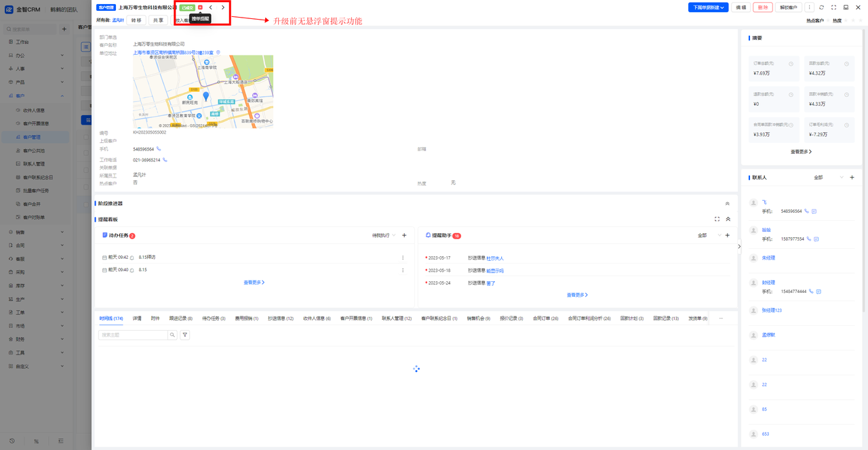Click the phone icon beside 548596564 in 手机 row
This screenshot has height=450, width=868.
(x=159, y=148)
